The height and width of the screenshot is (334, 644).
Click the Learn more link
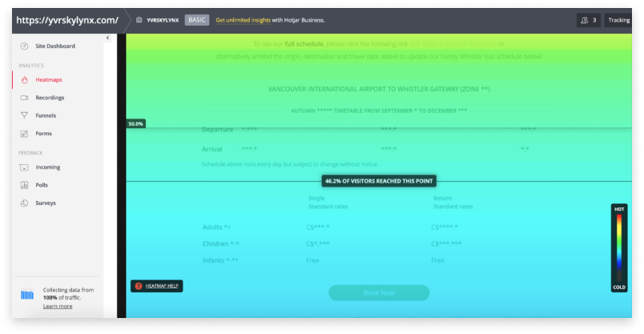(57, 306)
